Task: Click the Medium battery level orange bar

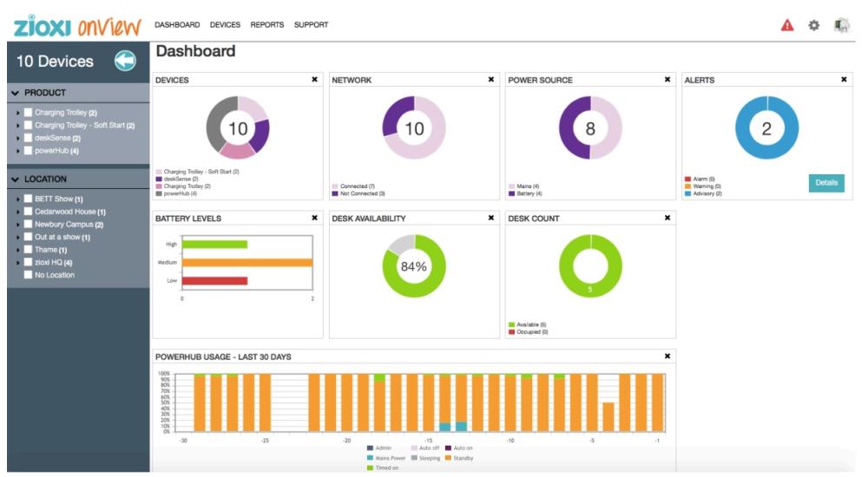Action: tap(247, 262)
